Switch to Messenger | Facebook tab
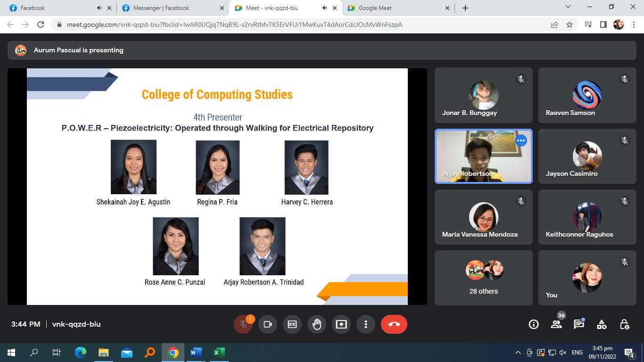The width and height of the screenshot is (644, 362). click(173, 8)
